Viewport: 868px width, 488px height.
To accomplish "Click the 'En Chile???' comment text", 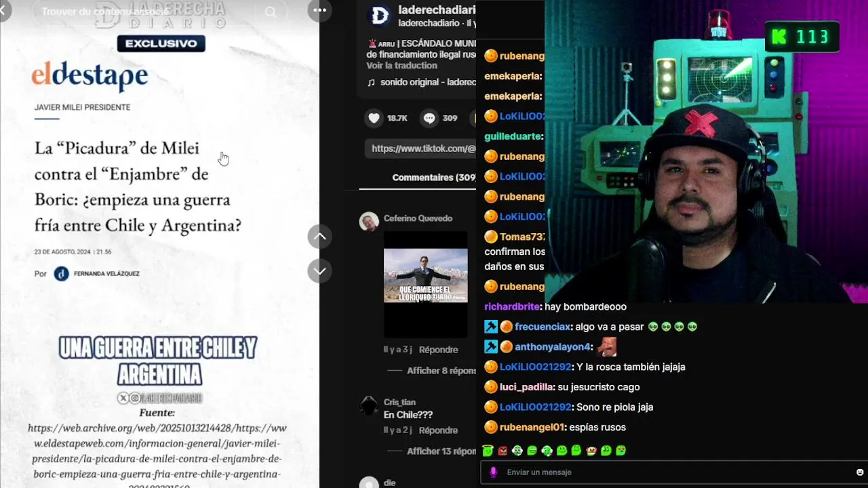I will (408, 415).
